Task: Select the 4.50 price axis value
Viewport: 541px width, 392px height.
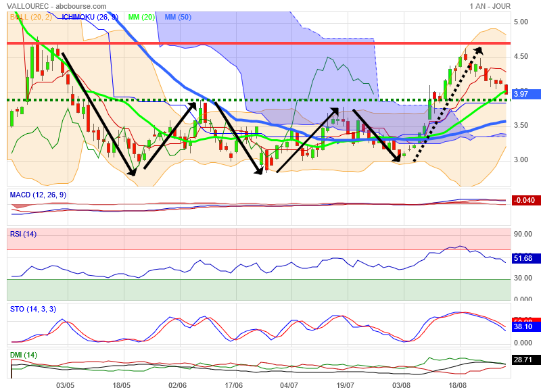Action: click(x=521, y=57)
